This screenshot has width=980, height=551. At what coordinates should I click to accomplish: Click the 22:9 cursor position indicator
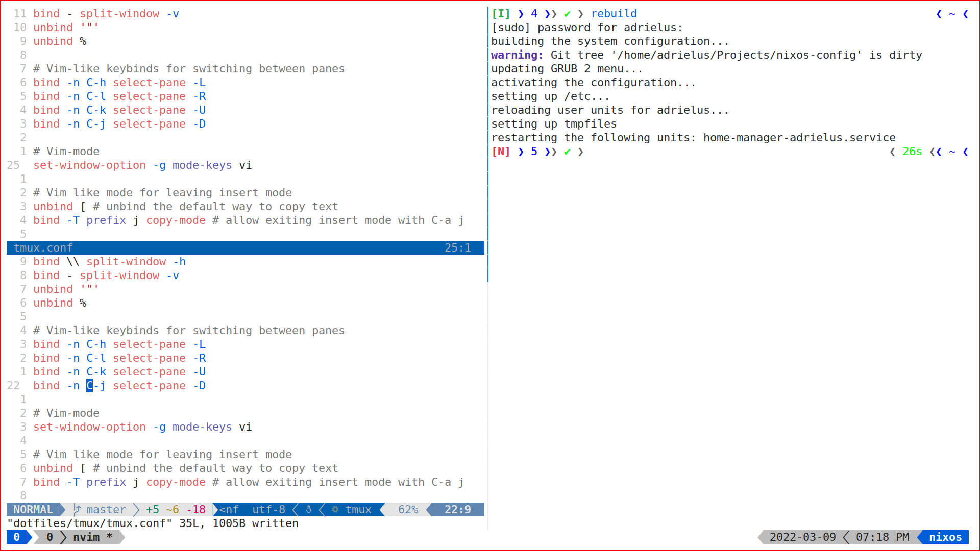coord(457,509)
